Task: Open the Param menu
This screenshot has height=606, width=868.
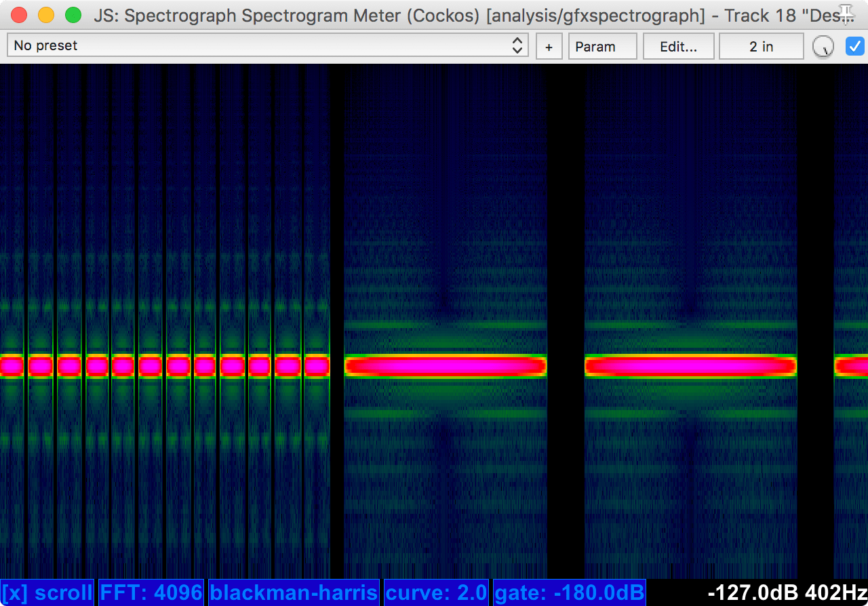Action: (x=602, y=47)
